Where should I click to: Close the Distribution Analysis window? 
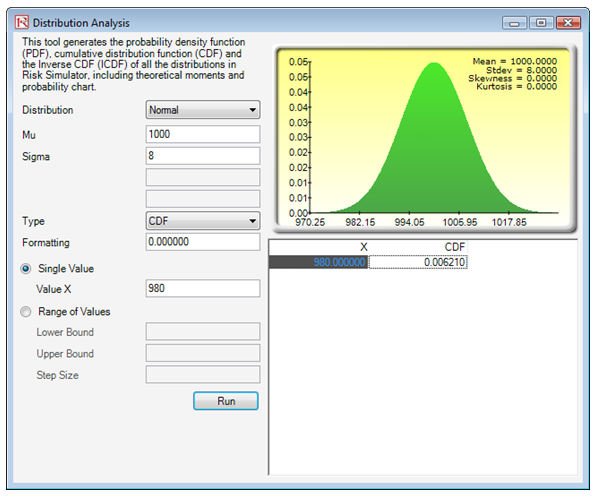click(x=568, y=23)
